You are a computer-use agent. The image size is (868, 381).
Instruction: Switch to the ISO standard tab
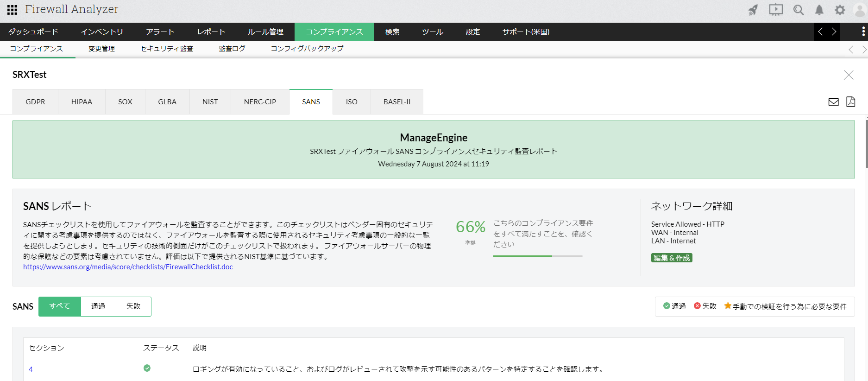click(352, 102)
